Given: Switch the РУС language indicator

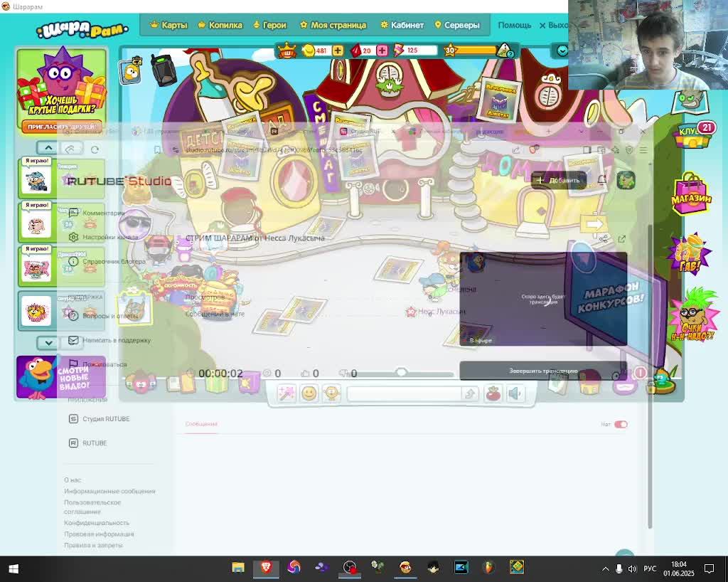Looking at the screenshot, I should click(650, 568).
